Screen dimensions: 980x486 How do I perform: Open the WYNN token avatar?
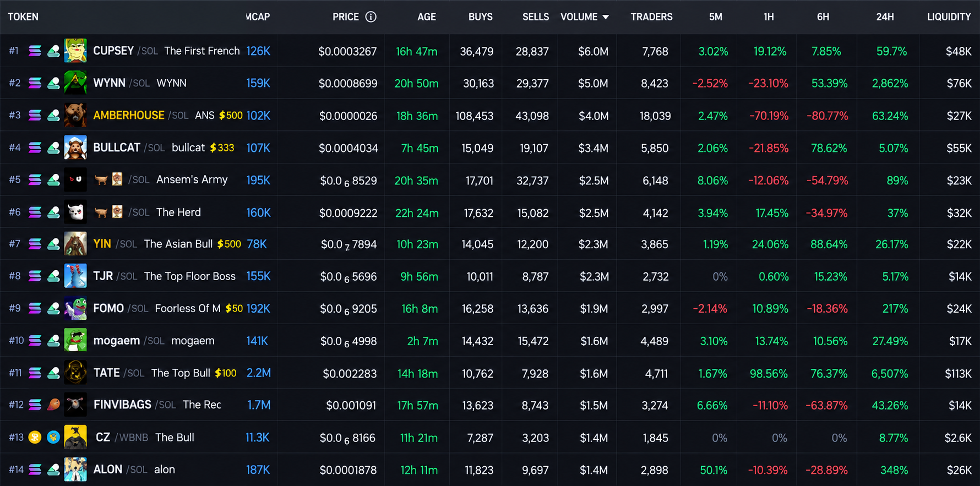(75, 83)
